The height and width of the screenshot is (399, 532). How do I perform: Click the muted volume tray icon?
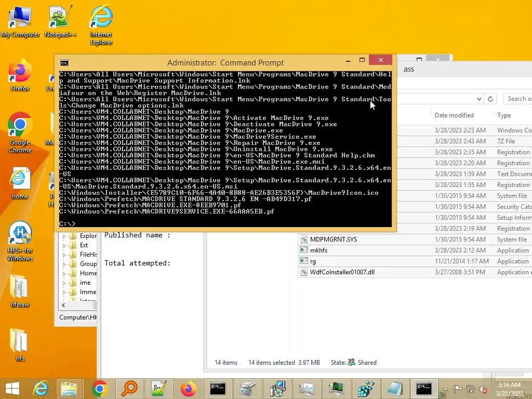[483, 389]
